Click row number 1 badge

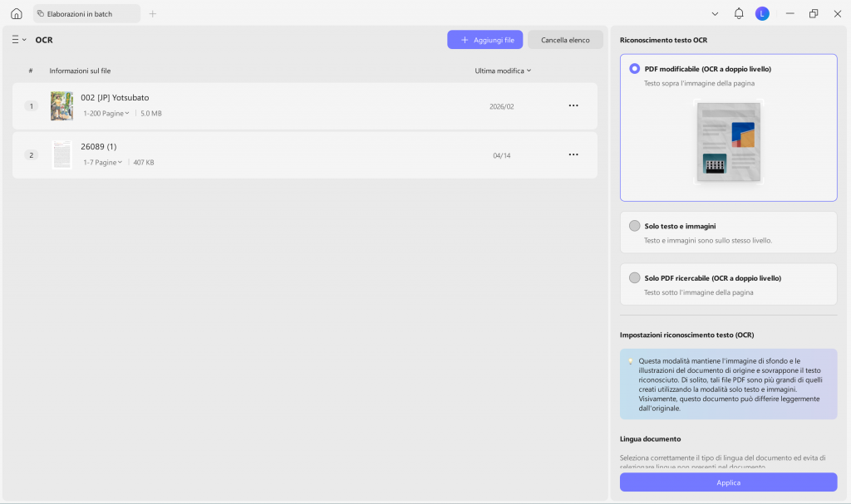31,105
